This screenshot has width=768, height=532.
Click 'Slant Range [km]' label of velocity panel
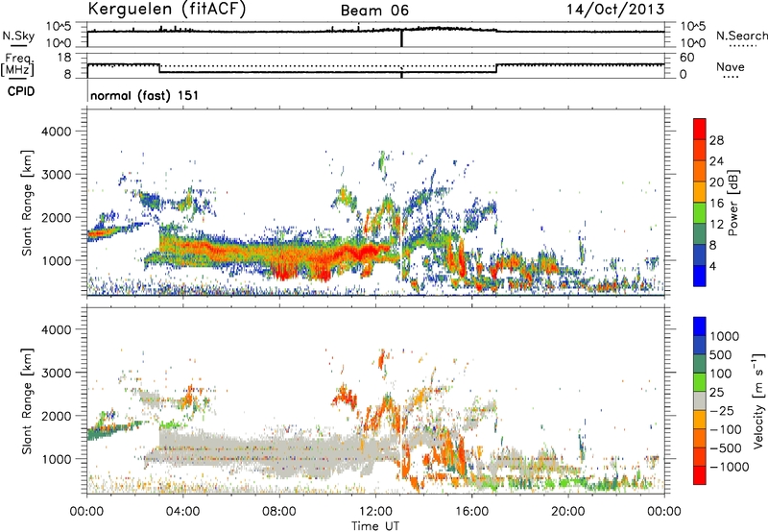27,400
